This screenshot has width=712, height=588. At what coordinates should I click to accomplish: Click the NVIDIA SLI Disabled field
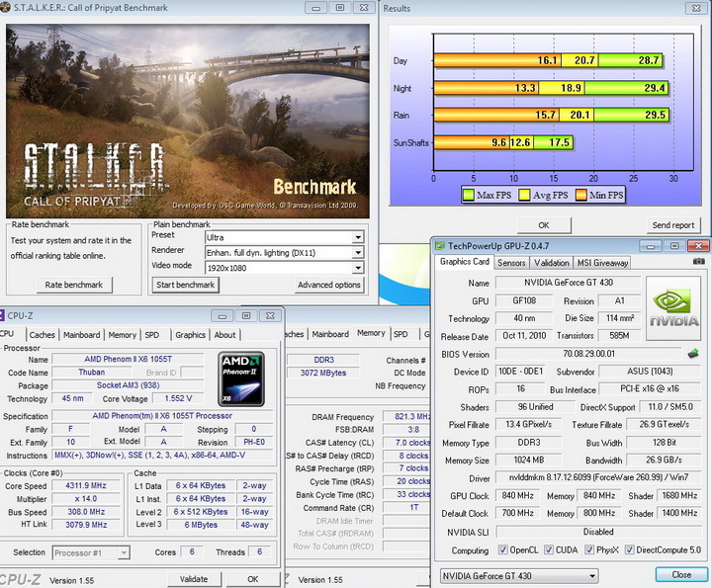pyautogui.click(x=598, y=532)
